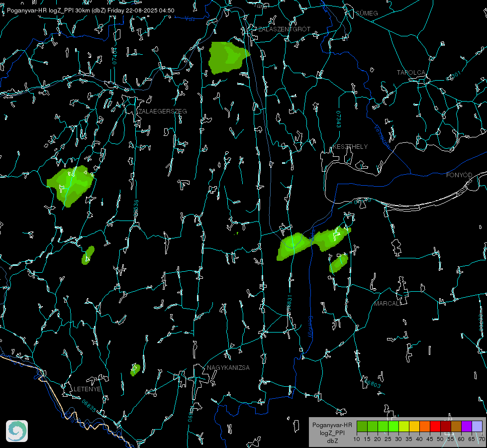The width and height of the screenshot is (487, 448).
Task: Click the 06835 road number label
Action: (89, 406)
